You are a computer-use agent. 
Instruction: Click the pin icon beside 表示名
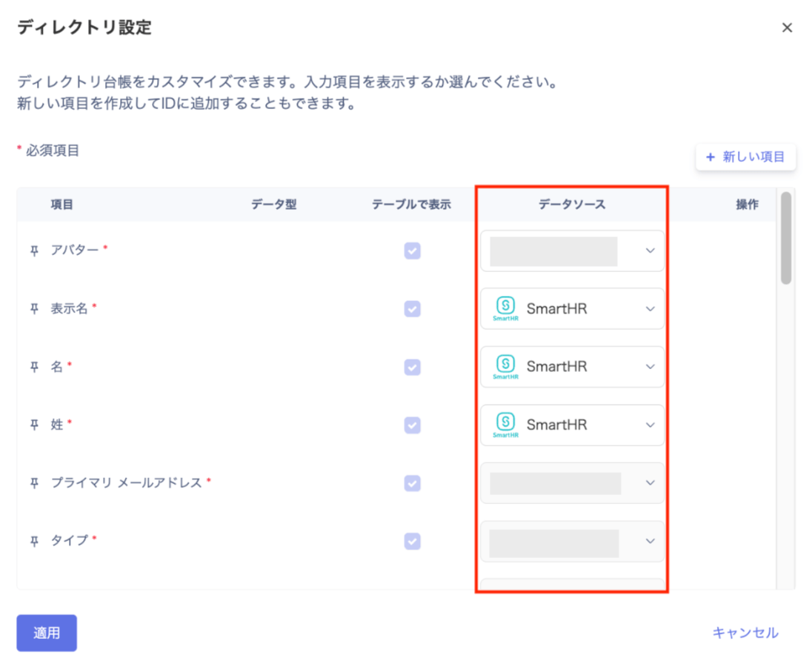34,309
